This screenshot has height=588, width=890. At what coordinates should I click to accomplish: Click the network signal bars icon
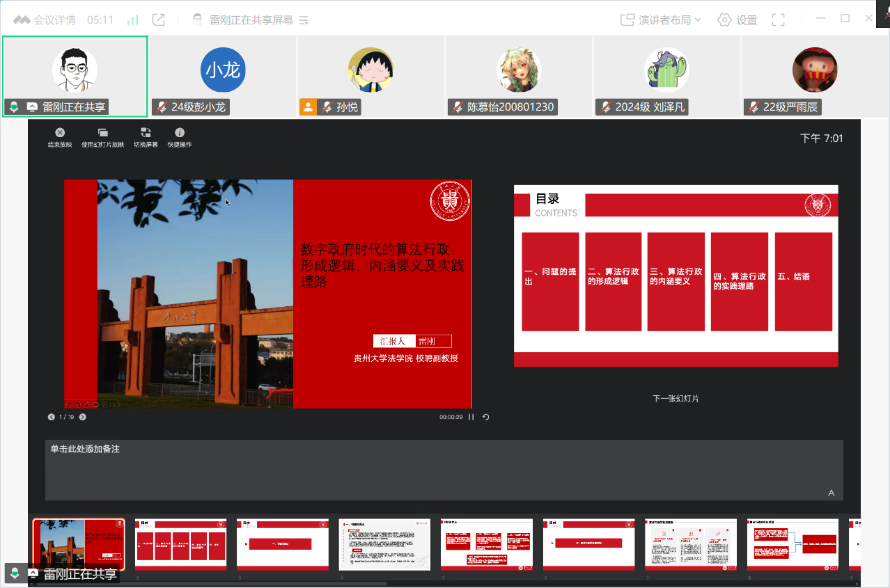click(x=132, y=20)
